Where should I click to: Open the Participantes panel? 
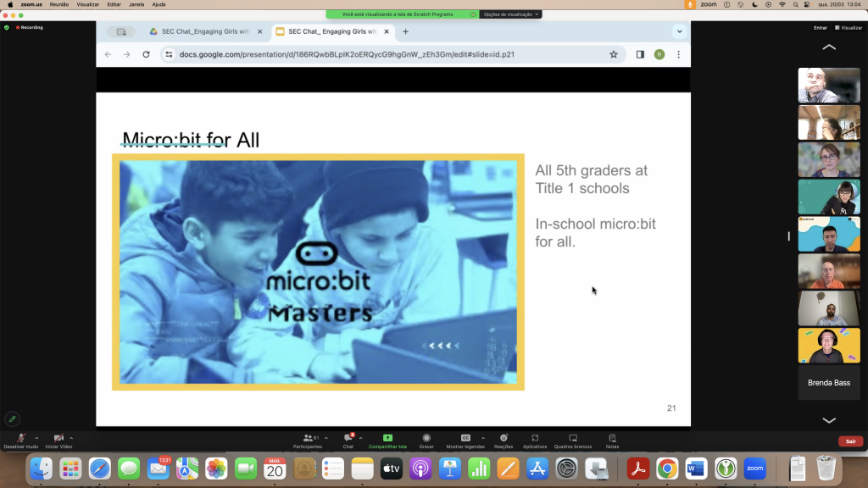click(307, 440)
